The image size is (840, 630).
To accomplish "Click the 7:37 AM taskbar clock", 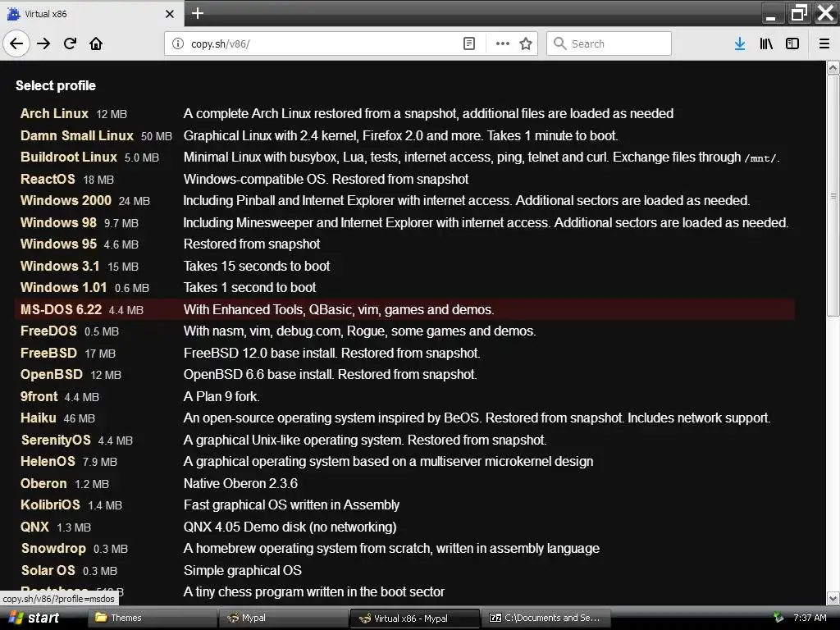I will pos(810,618).
